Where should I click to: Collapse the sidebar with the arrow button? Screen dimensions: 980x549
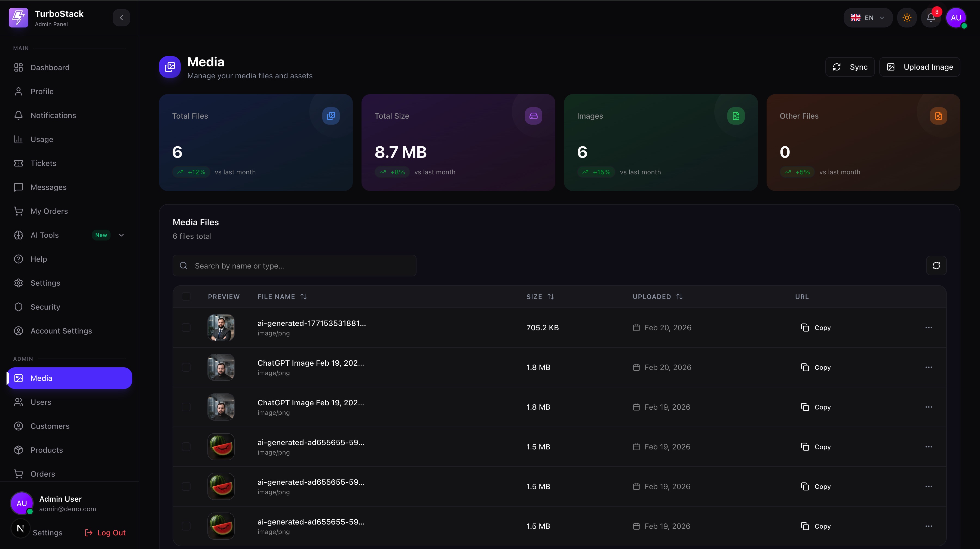[x=121, y=17]
